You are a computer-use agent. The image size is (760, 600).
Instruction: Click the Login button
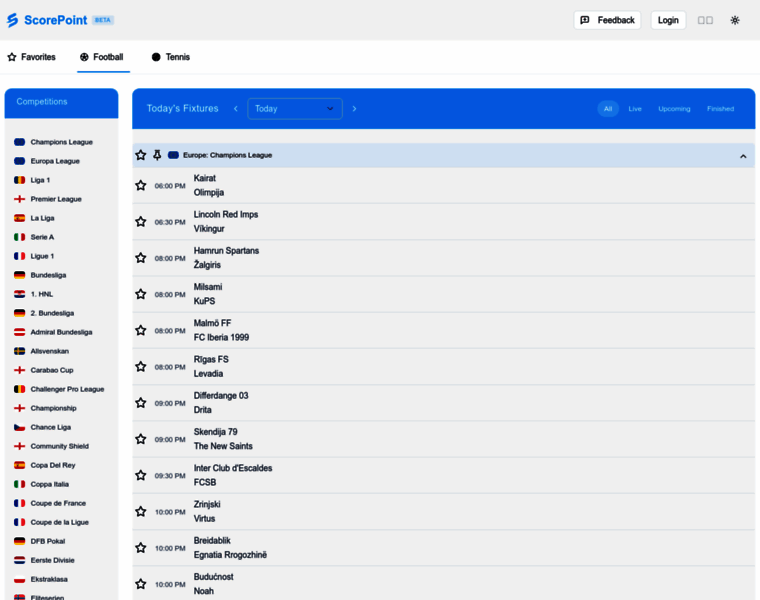pyautogui.click(x=668, y=20)
